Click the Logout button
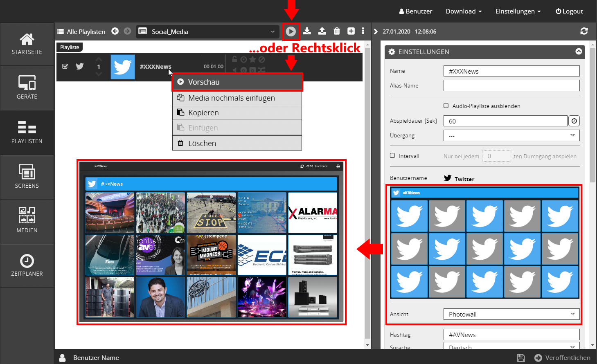The width and height of the screenshot is (597, 364). (569, 11)
